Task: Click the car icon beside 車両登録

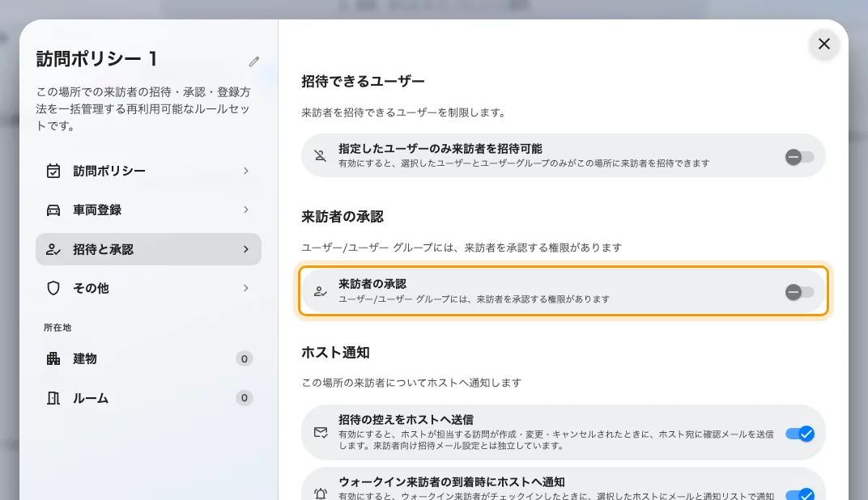Action: coord(53,210)
